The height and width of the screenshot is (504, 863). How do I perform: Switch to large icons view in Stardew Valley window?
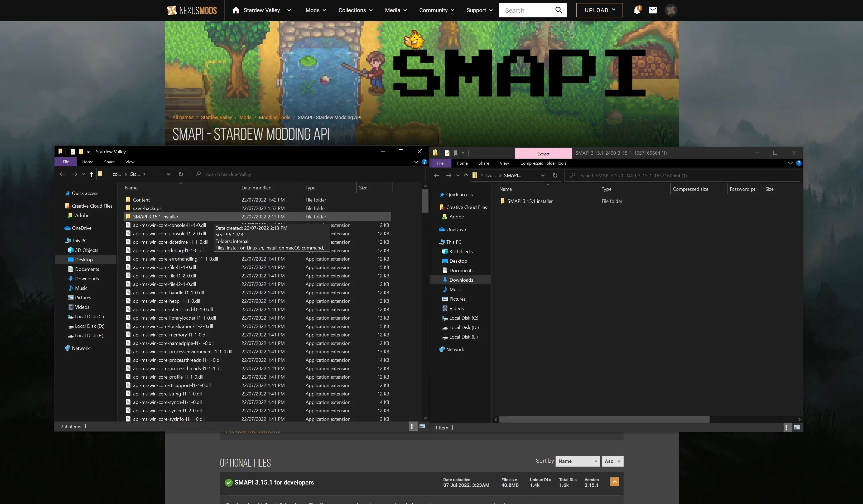pos(423,426)
